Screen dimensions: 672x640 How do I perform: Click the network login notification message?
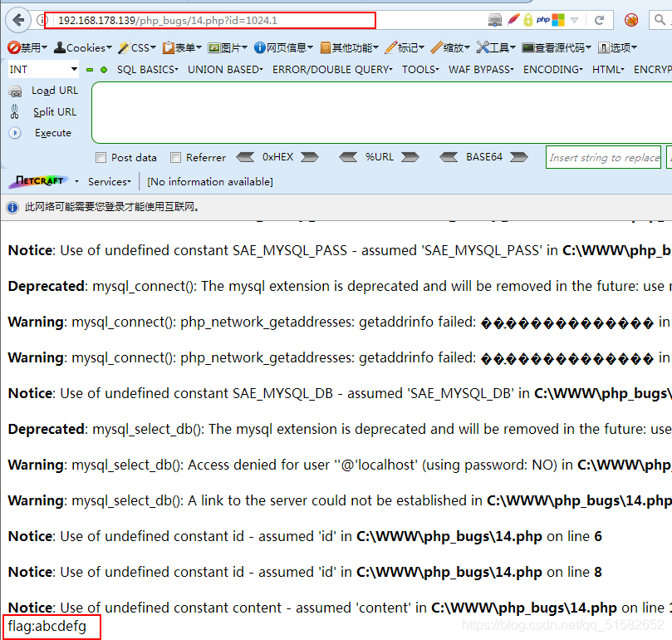click(x=112, y=207)
